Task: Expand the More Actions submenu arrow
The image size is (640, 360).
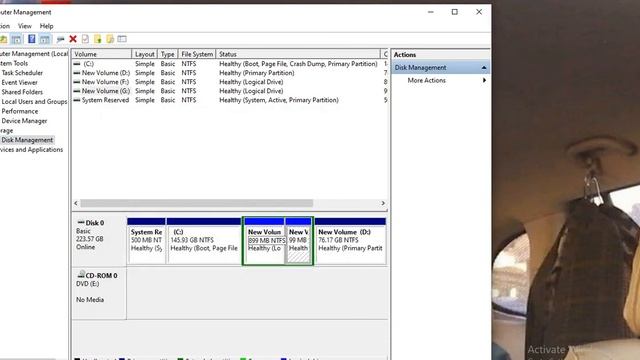Action: 484,80
